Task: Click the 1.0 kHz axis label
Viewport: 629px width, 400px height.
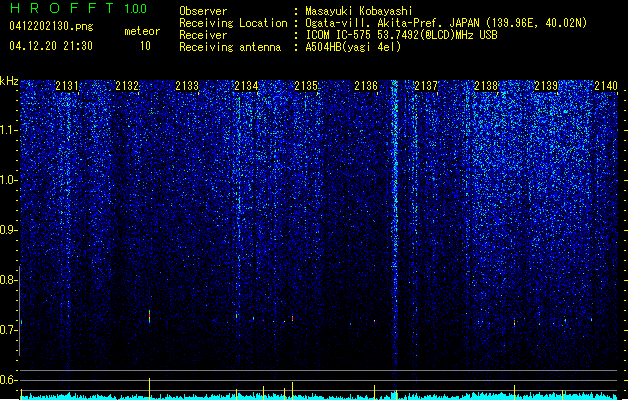Action: click(8, 180)
